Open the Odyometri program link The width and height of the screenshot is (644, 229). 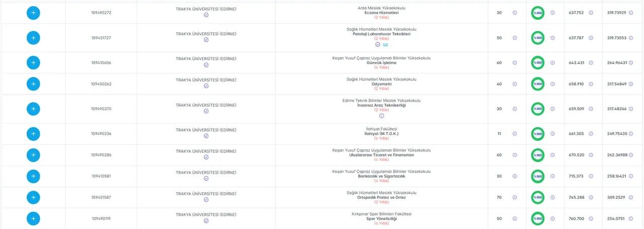tap(381, 84)
